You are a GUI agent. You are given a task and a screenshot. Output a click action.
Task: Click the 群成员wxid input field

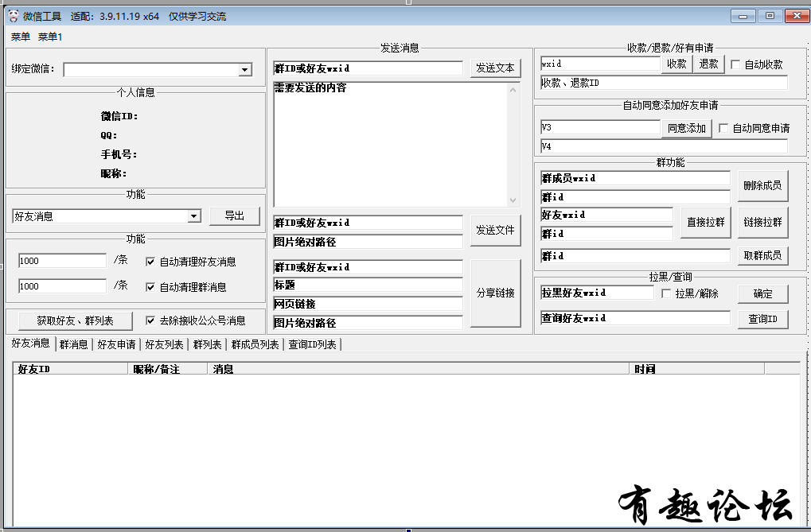click(x=635, y=178)
